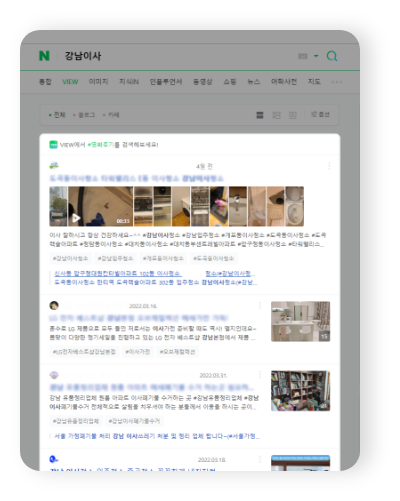Switch to the large-image layout icon
The height and width of the screenshot is (501, 400).
point(293,115)
